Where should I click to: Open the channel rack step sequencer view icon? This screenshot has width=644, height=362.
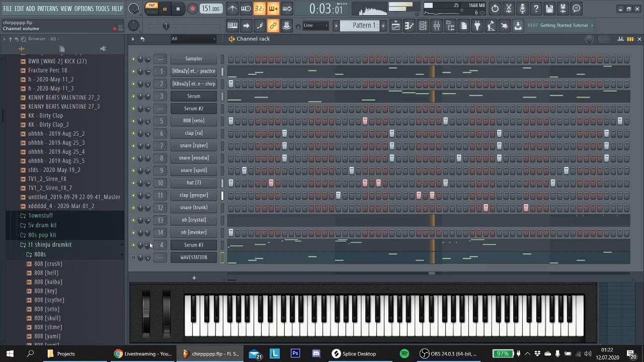[630, 39]
